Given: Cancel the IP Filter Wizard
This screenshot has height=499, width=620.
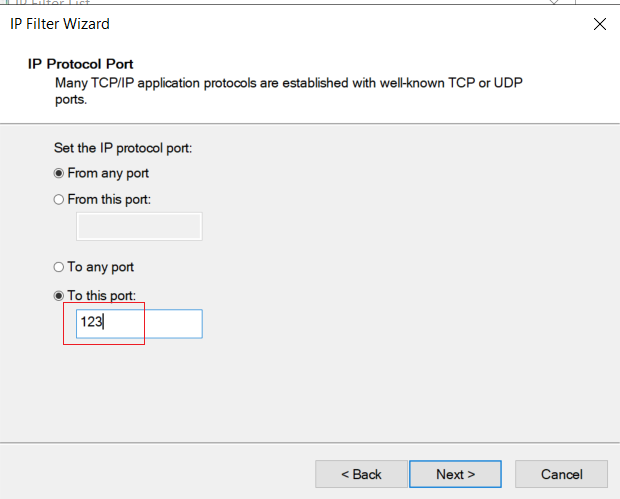Looking at the screenshot, I should (561, 474).
